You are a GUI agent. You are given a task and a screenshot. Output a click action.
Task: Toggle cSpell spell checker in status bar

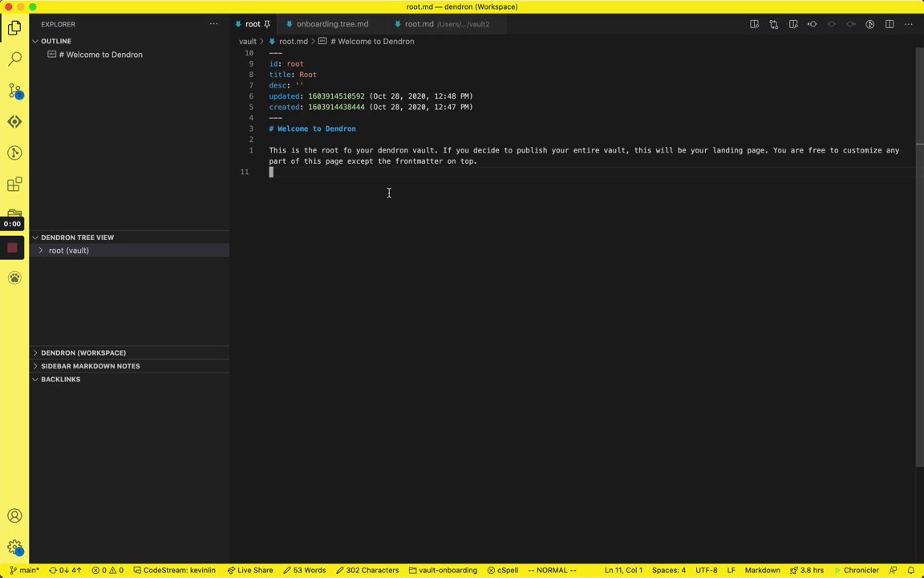[x=503, y=570]
